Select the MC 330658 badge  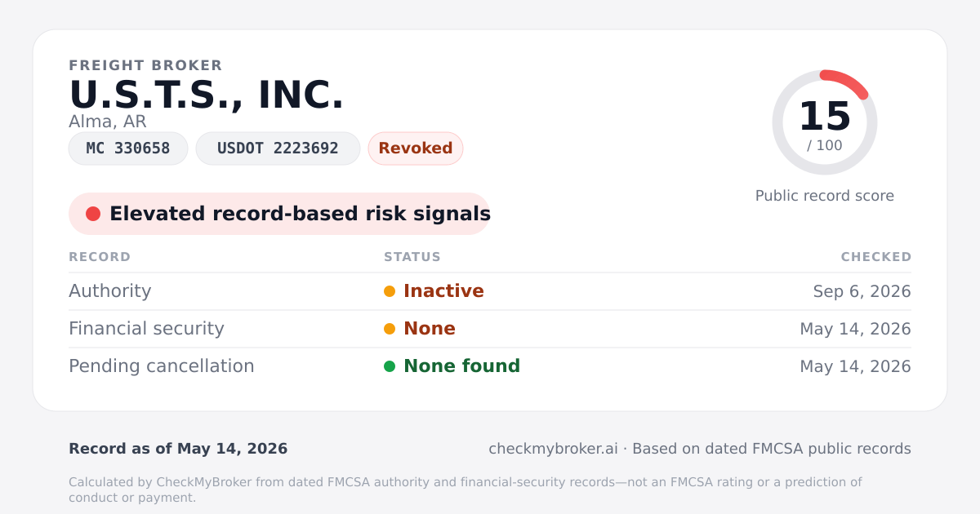click(128, 148)
